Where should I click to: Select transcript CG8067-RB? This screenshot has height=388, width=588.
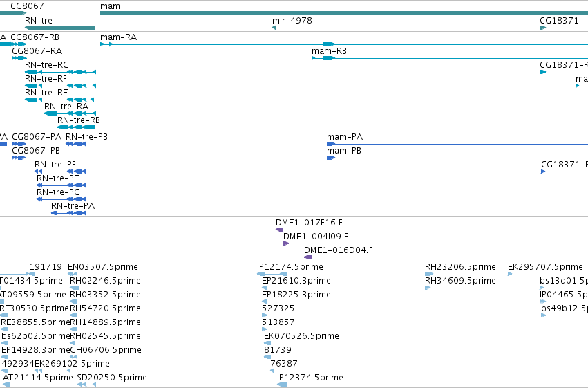pos(35,37)
